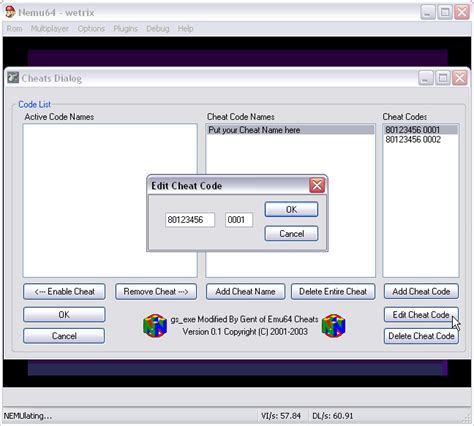Click the Nemu64 Mario app icon

click(x=11, y=12)
